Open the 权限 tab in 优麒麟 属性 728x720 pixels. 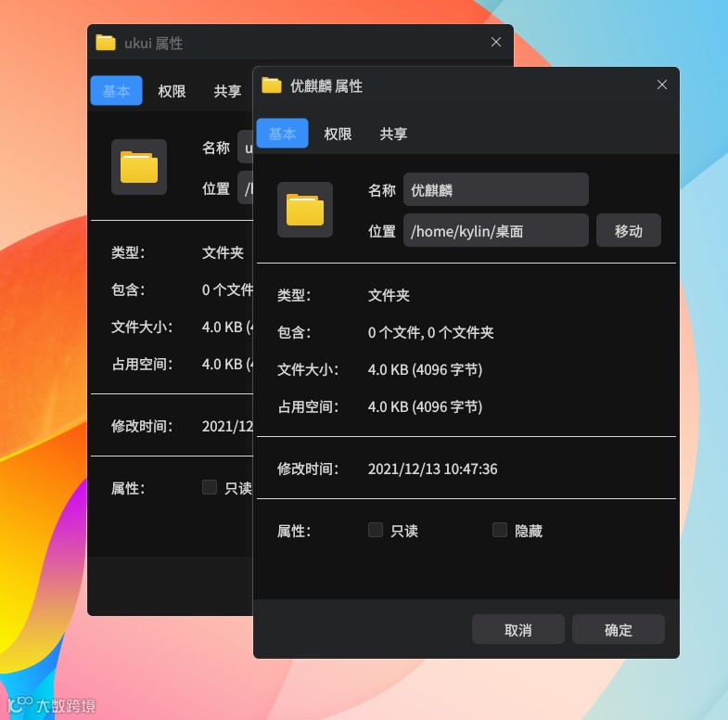pos(338,134)
